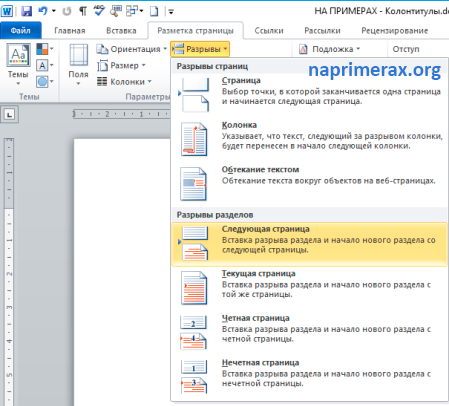Viewport: 449px width, 406px height.
Task: Open the Поля margins menu
Action: [78, 64]
